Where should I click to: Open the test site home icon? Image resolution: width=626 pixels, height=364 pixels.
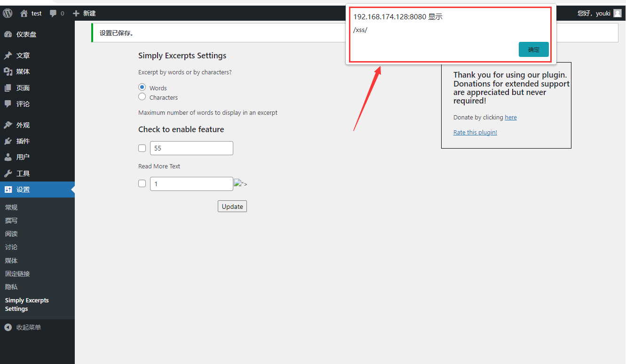[x=24, y=13]
